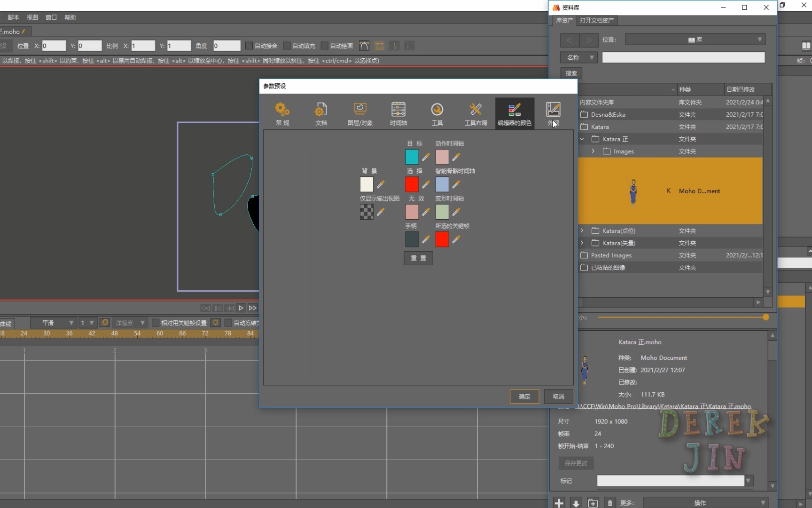Screen dimensions: 812x508
Task: Enable the 自动接合 checkbox
Action: click(x=249, y=46)
